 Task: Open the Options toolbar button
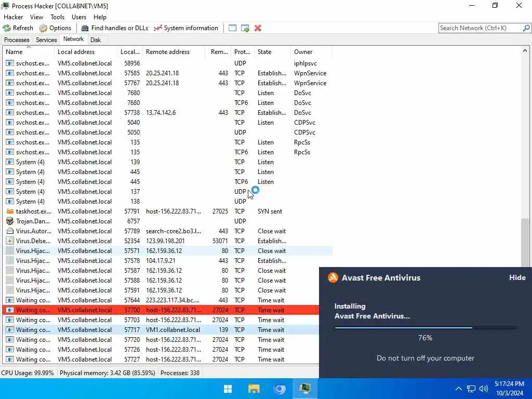pos(55,28)
